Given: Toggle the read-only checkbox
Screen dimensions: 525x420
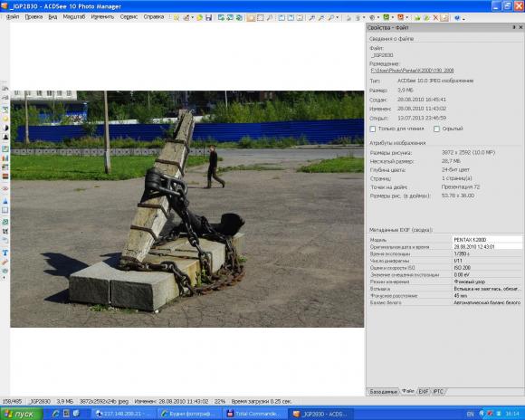Looking at the screenshot, I should pos(373,129).
